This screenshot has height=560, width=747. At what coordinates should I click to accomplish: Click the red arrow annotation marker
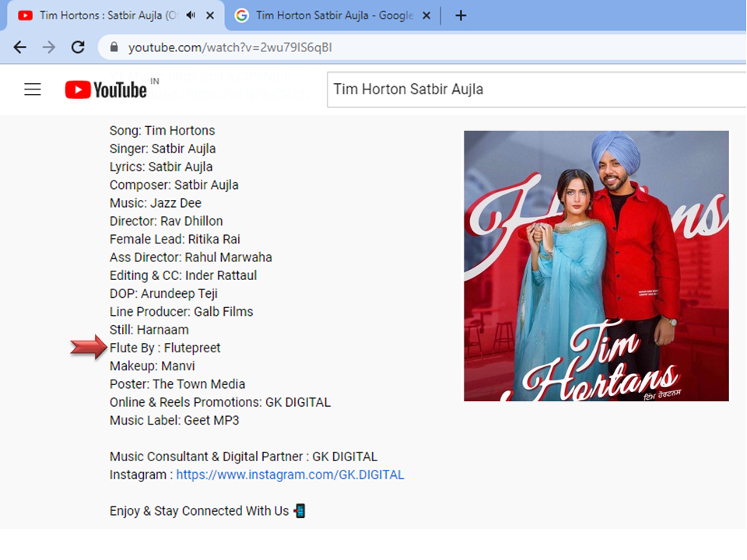(89, 347)
